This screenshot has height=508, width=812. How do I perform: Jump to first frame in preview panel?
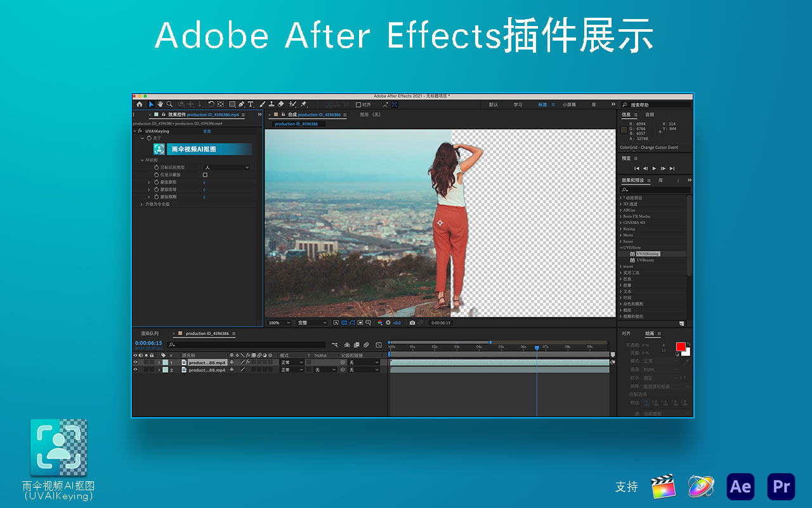coord(637,168)
